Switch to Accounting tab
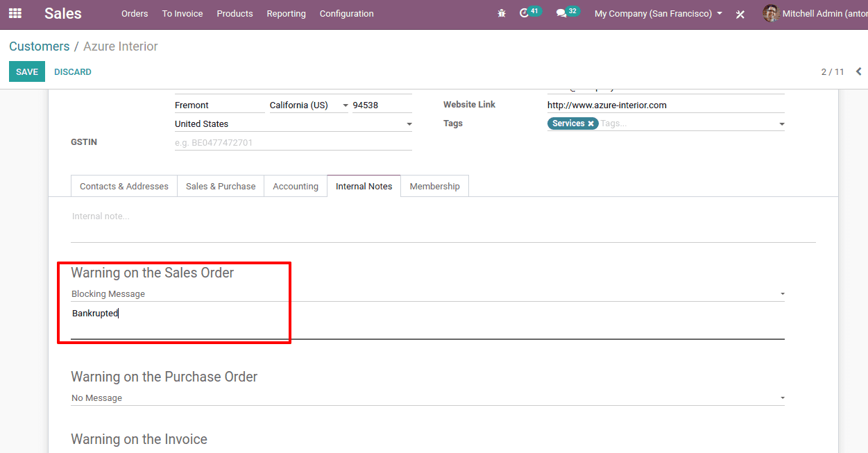 [x=296, y=186]
